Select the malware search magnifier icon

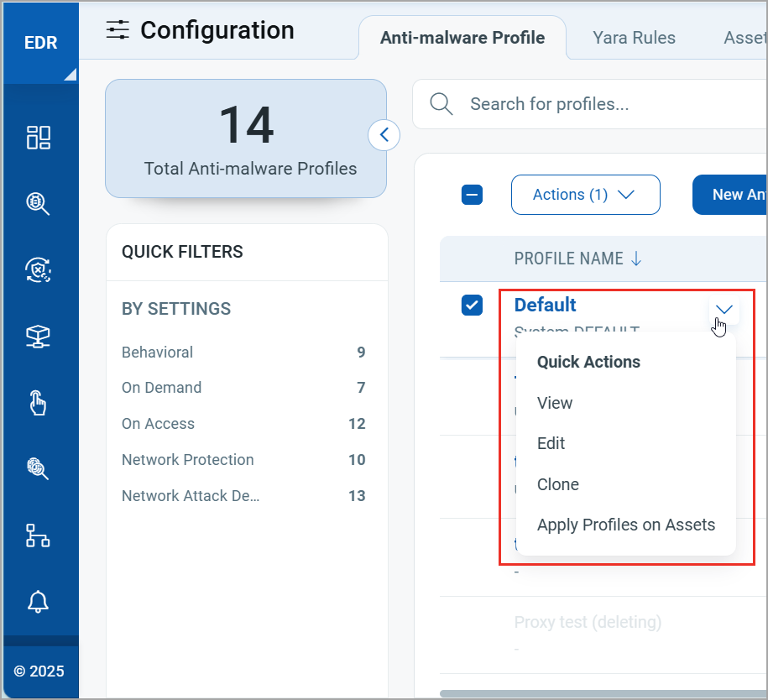38,204
